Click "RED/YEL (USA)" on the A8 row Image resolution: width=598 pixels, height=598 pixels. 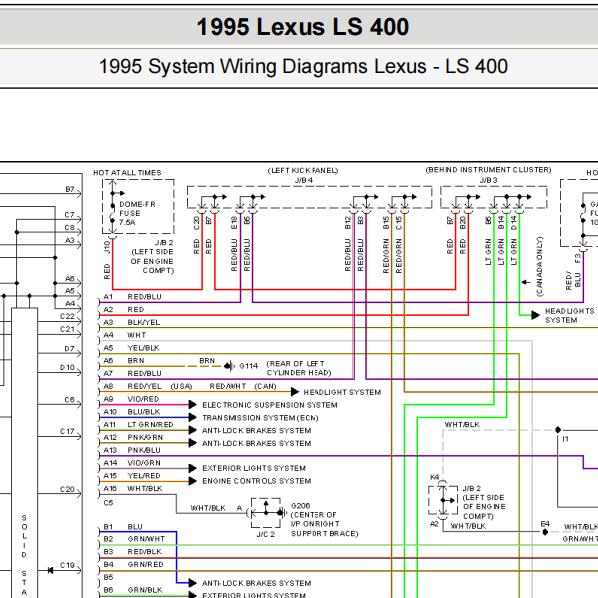[x=160, y=386]
